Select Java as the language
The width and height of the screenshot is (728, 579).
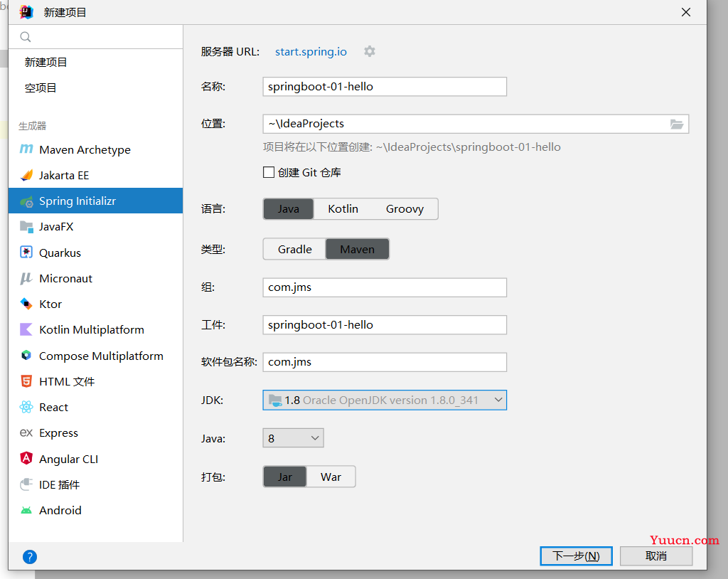[x=289, y=209]
